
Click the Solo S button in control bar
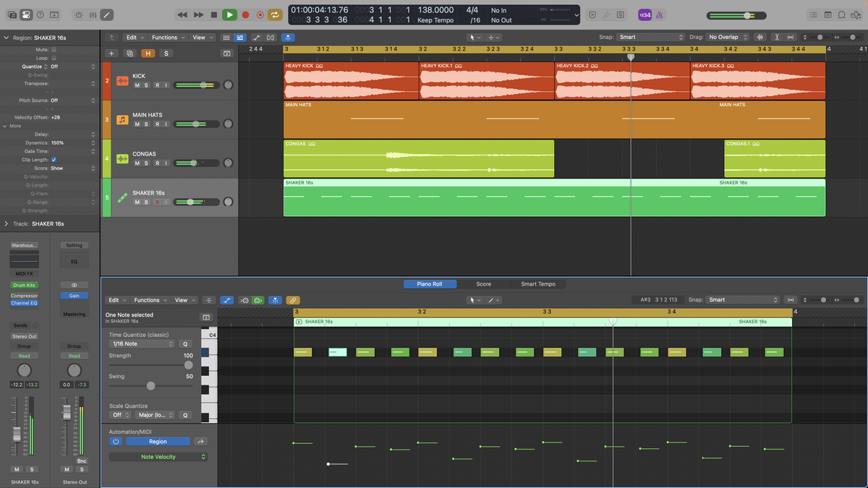(621, 14)
